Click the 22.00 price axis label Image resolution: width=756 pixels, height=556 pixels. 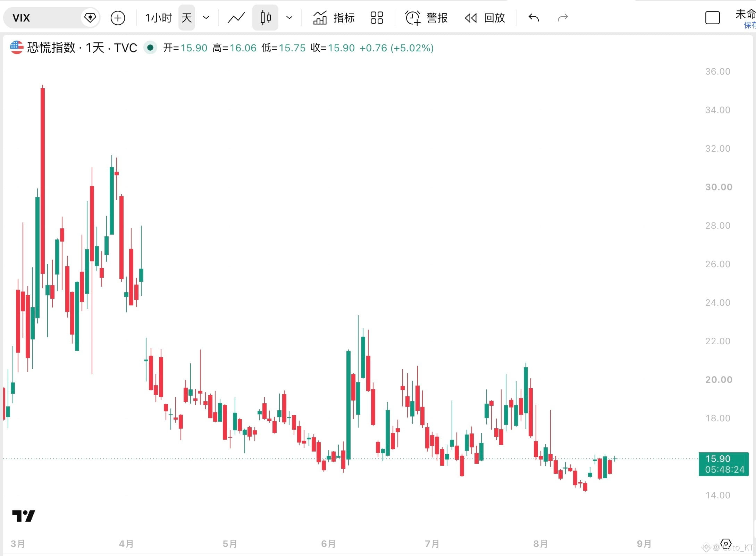[x=718, y=341]
